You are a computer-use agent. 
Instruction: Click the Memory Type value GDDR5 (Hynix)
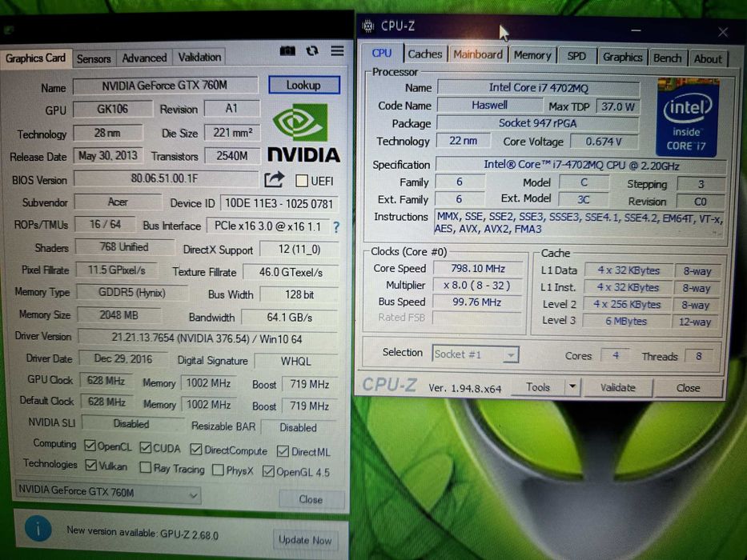[x=132, y=292]
